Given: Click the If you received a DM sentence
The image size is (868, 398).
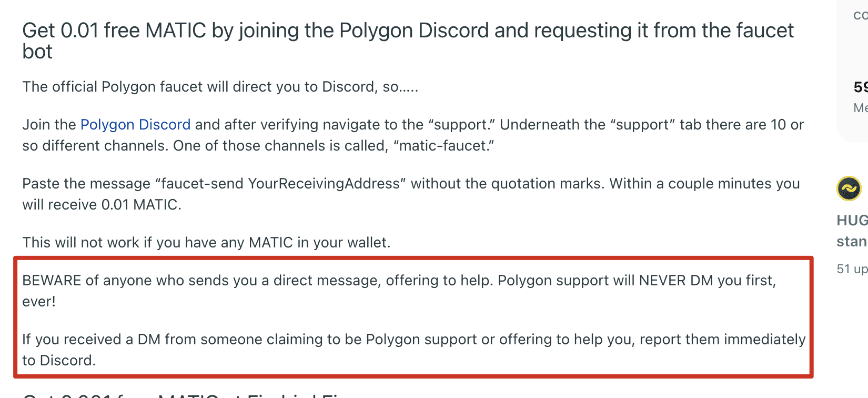Looking at the screenshot, I should (414, 350).
